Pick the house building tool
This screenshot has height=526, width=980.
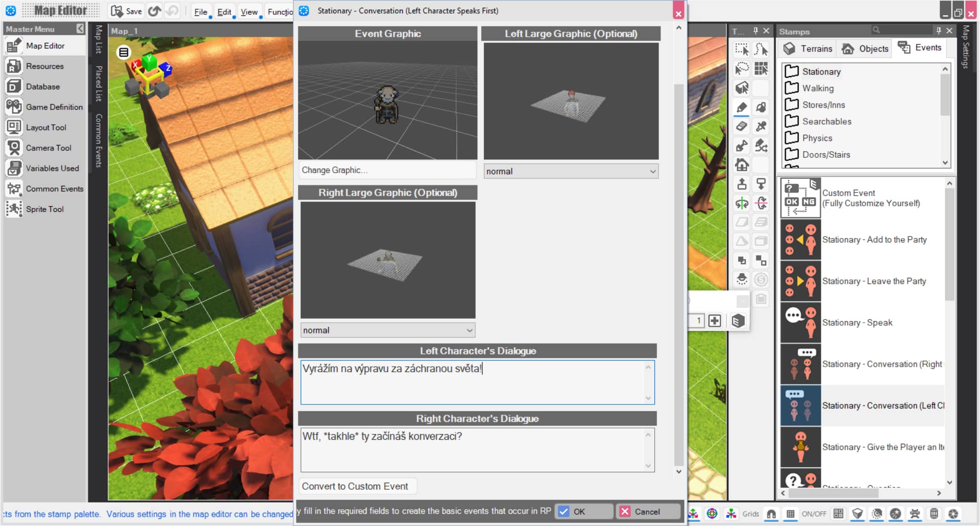click(742, 165)
